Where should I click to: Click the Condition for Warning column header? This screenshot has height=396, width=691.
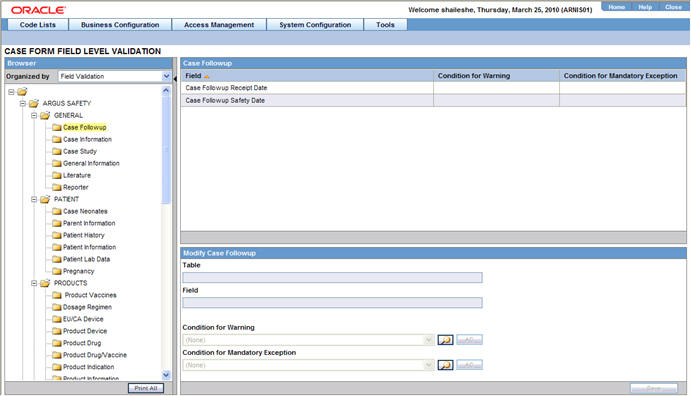pos(496,76)
